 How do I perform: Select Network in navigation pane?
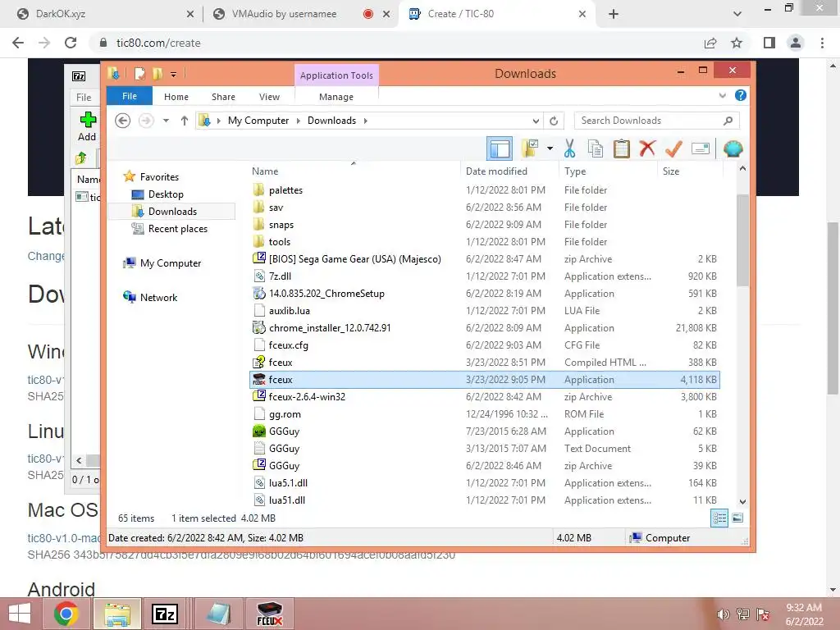pos(158,297)
